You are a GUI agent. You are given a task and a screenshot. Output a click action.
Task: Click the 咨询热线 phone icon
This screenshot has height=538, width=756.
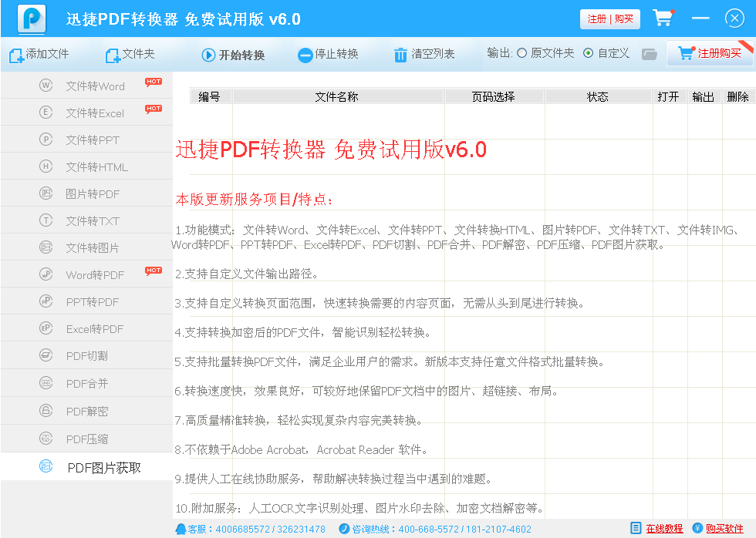coord(344,529)
